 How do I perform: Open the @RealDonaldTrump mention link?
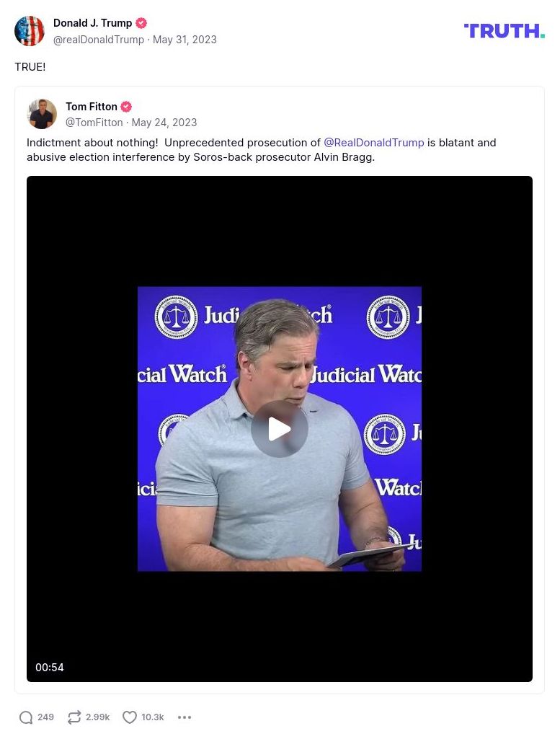(x=373, y=143)
